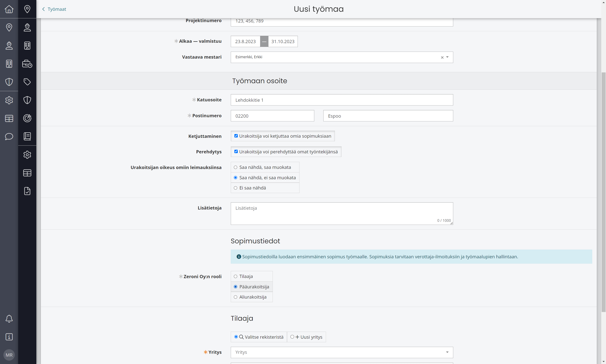Expand Vastaava mestari dropdown arrow
This screenshot has width=606, height=364.
tap(447, 57)
